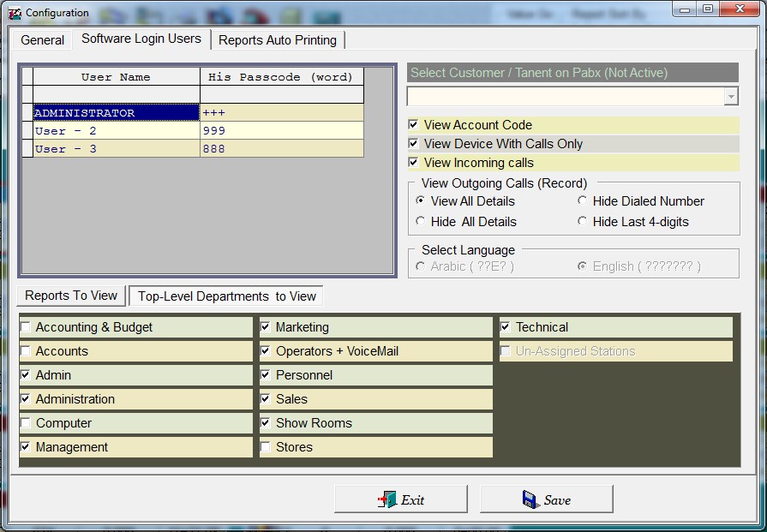Uncheck the Admin department checkbox

(x=26, y=374)
